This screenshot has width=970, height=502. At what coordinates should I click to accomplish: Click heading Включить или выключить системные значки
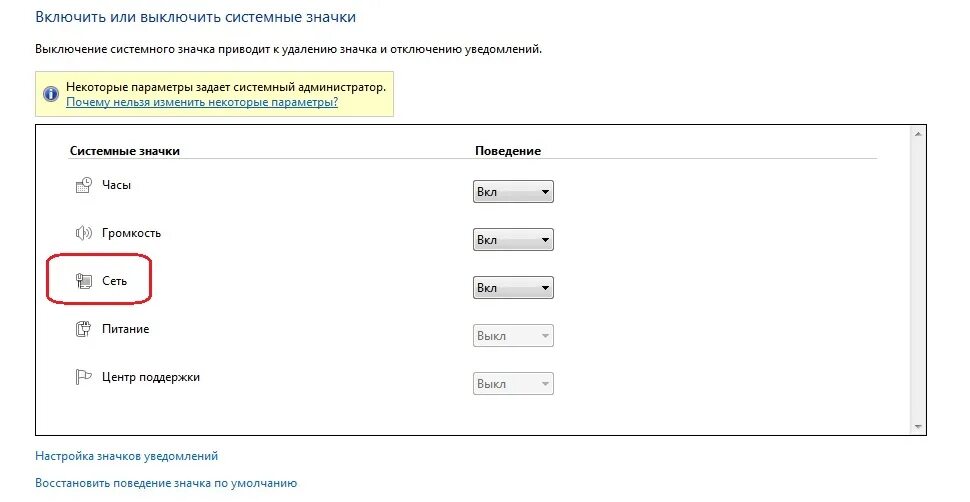[x=195, y=17]
